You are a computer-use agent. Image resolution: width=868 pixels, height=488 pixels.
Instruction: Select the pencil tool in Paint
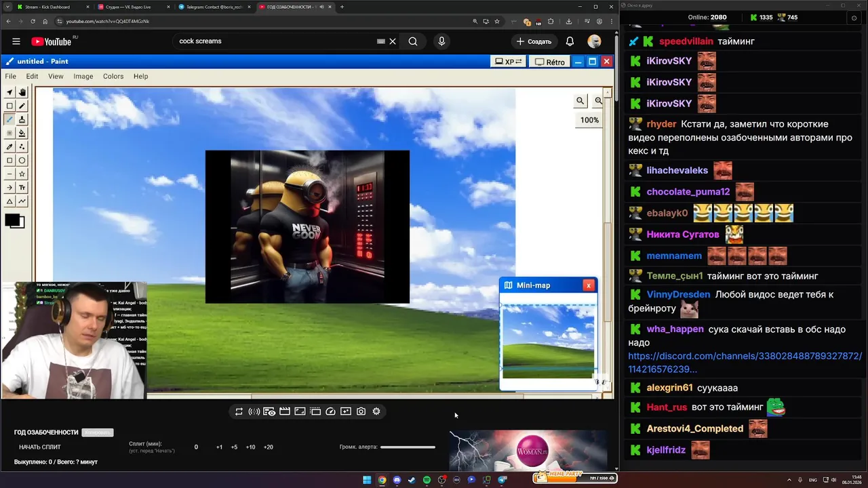click(22, 106)
